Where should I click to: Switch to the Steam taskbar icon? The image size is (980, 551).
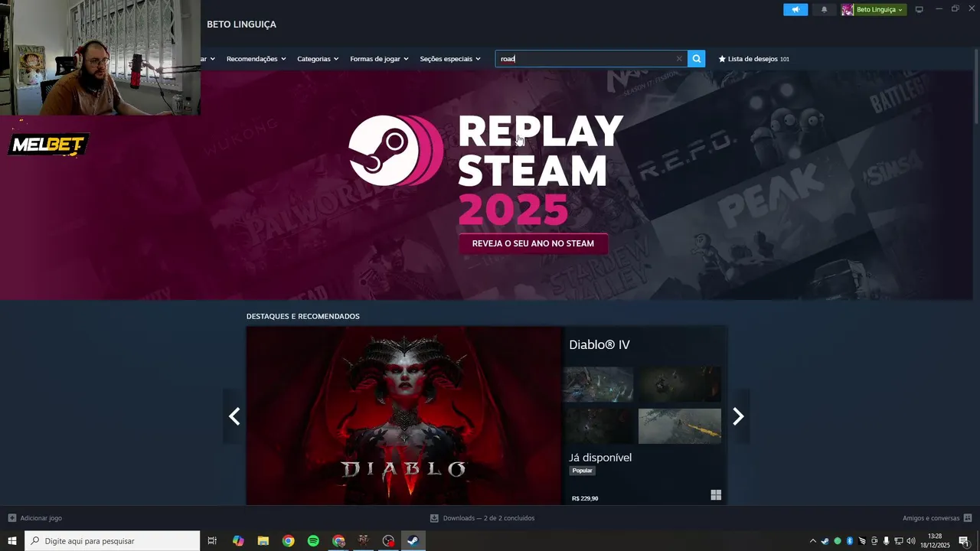click(x=412, y=541)
